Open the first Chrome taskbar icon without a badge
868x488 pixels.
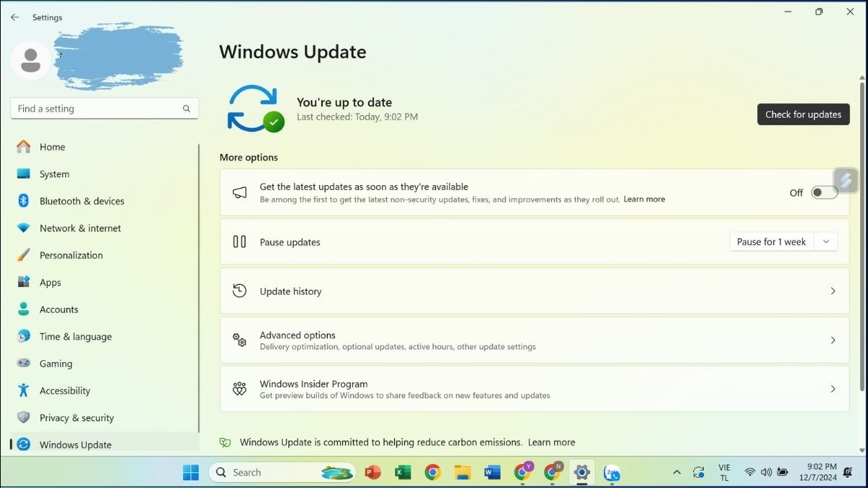point(433,472)
